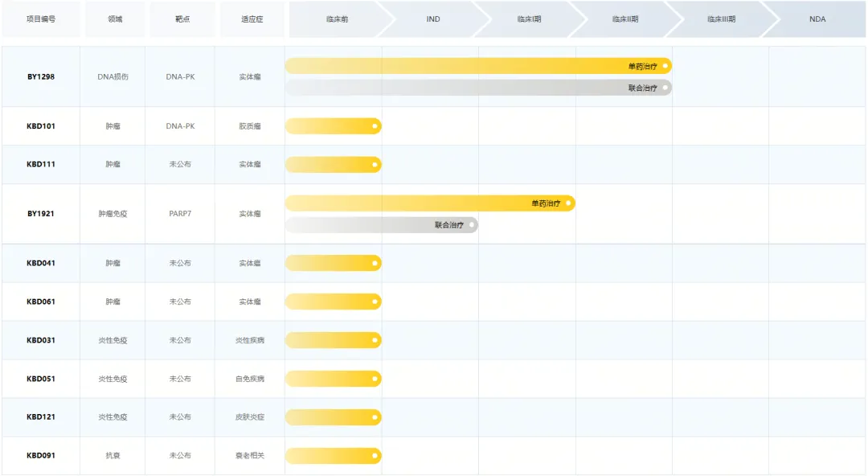868x476 pixels.
Task: Click the 领域 column header
Action: point(115,19)
